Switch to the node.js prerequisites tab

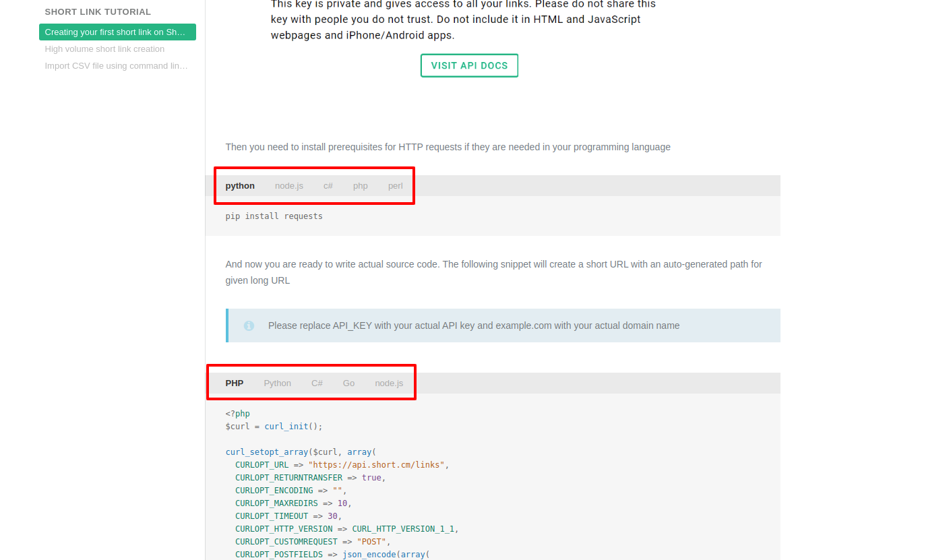(x=289, y=186)
